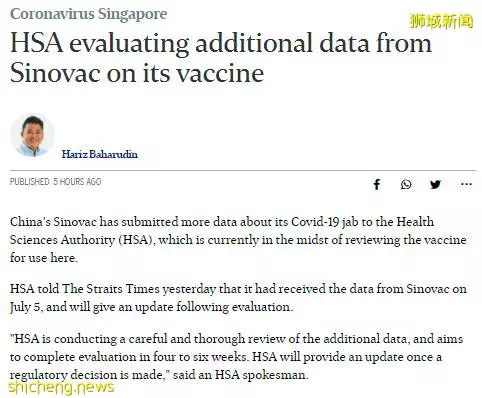Click the divider line below the author
Screen dimensions: 482x398
coord(243,170)
